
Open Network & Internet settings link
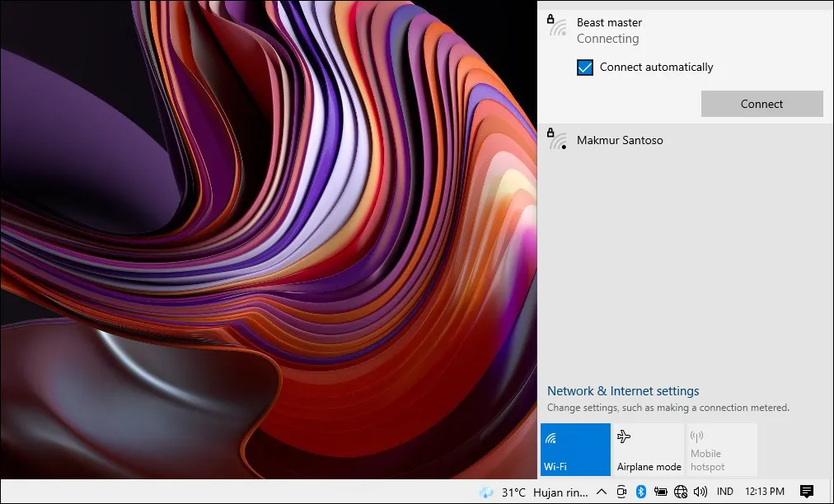[623, 391]
